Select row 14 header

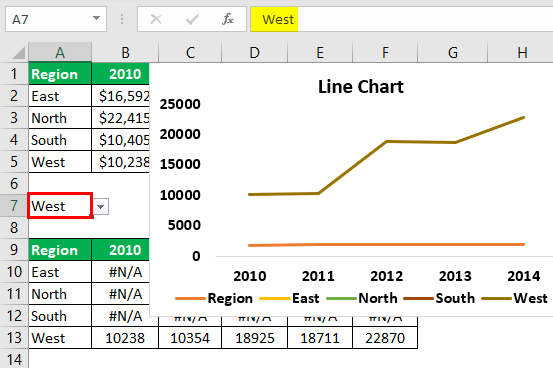pyautogui.click(x=14, y=359)
